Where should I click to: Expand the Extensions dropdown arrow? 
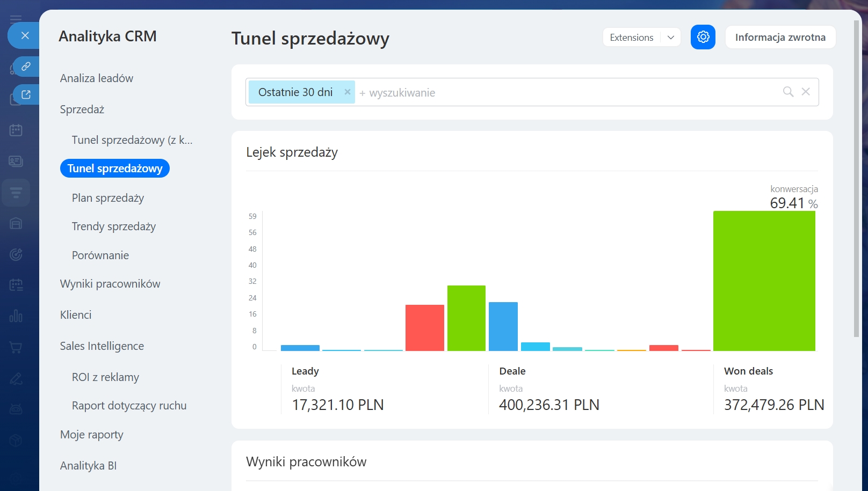point(670,38)
